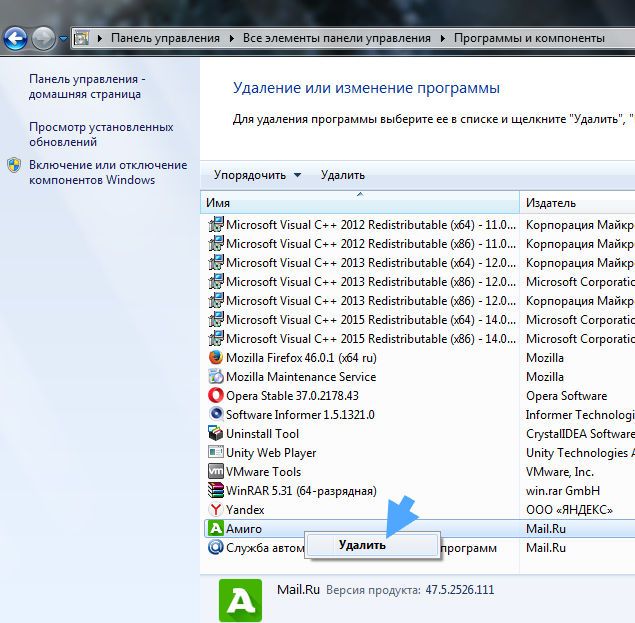The width and height of the screenshot is (635, 623).
Task: Open Включение или отключение компонентов Windows
Action: pyautogui.click(x=108, y=172)
